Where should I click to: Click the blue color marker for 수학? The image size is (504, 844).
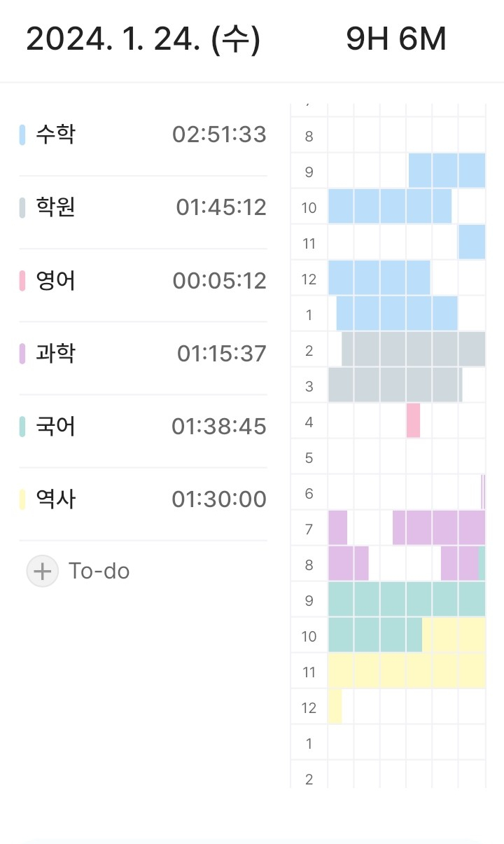pos(22,134)
